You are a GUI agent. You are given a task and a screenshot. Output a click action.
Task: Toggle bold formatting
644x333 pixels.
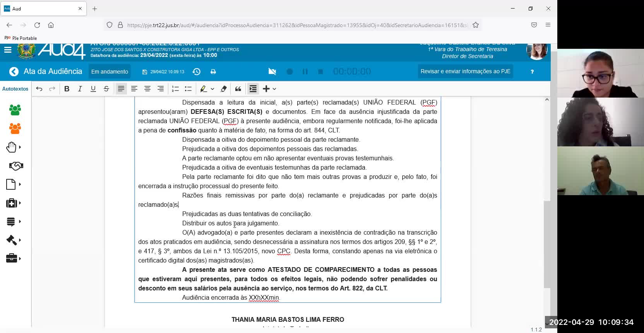coord(67,89)
